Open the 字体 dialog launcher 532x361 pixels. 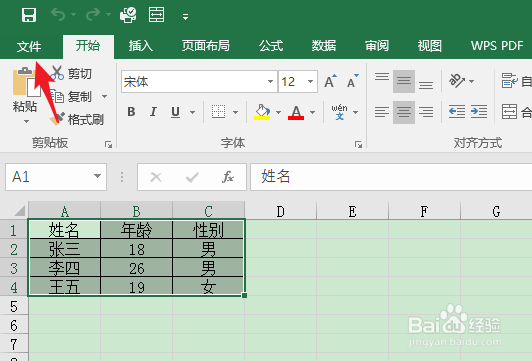point(358,145)
